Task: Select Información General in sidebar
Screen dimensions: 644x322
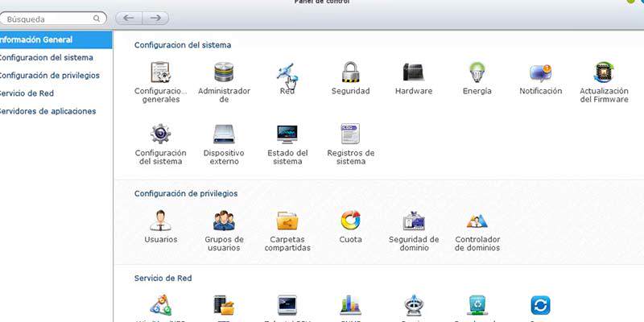Action: click(56, 39)
